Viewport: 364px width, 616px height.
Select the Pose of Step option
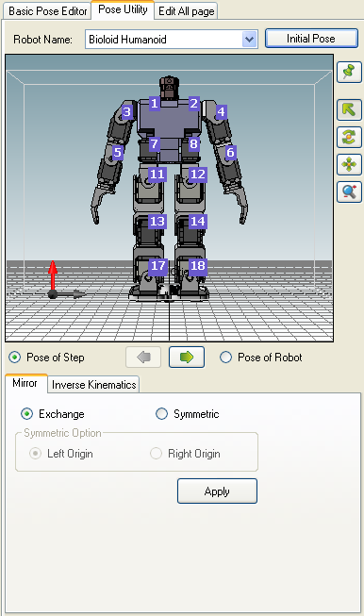click(x=14, y=358)
